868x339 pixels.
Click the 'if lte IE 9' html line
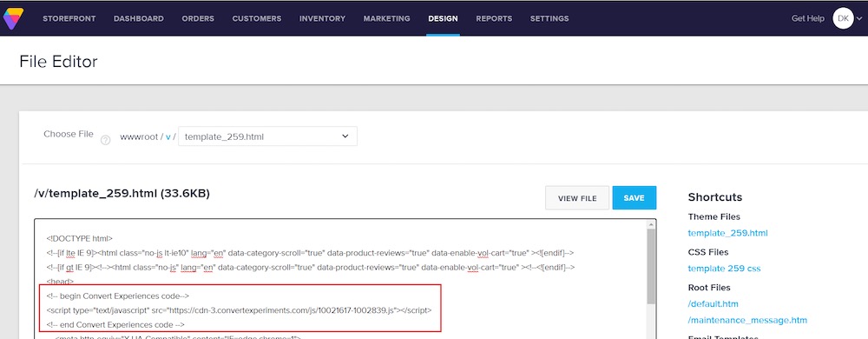coord(310,253)
